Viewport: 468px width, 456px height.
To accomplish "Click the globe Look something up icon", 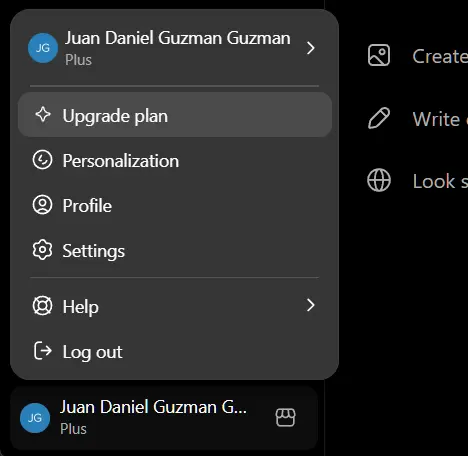I will 379,180.
